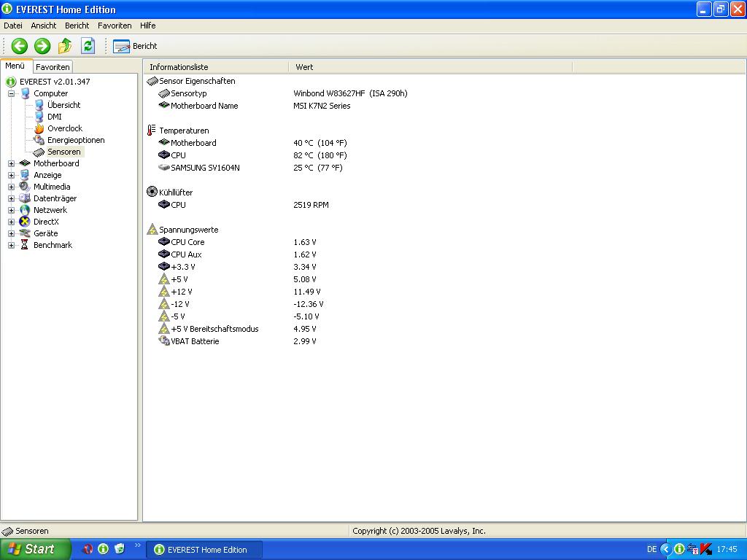Expand the Datenträger tree node
Viewport: 747px width, 560px height.
click(11, 198)
